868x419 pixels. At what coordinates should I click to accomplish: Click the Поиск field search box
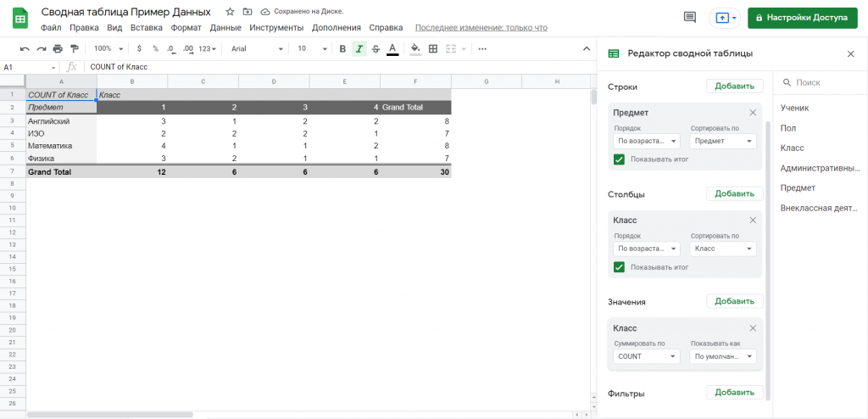821,83
